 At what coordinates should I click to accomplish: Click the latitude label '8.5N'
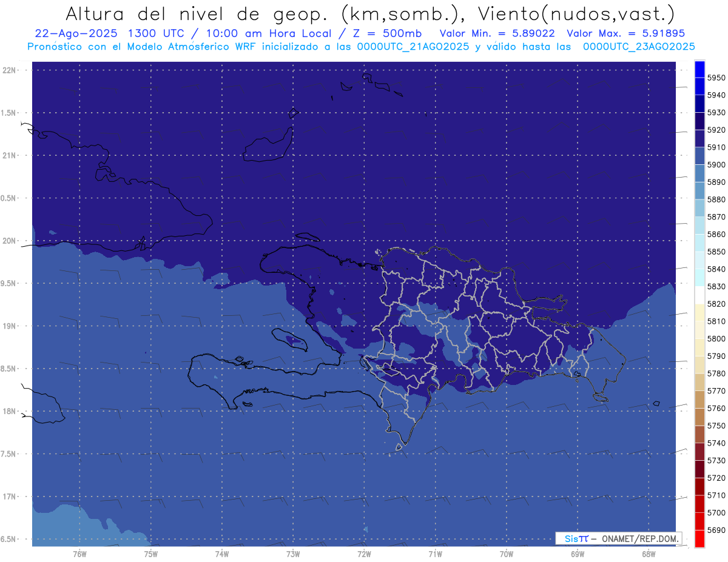click(x=9, y=369)
